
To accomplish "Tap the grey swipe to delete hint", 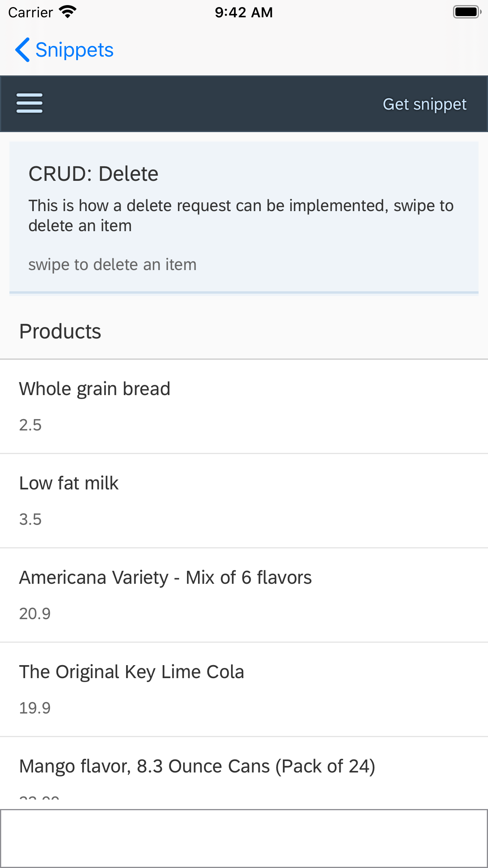I will pyautogui.click(x=112, y=265).
